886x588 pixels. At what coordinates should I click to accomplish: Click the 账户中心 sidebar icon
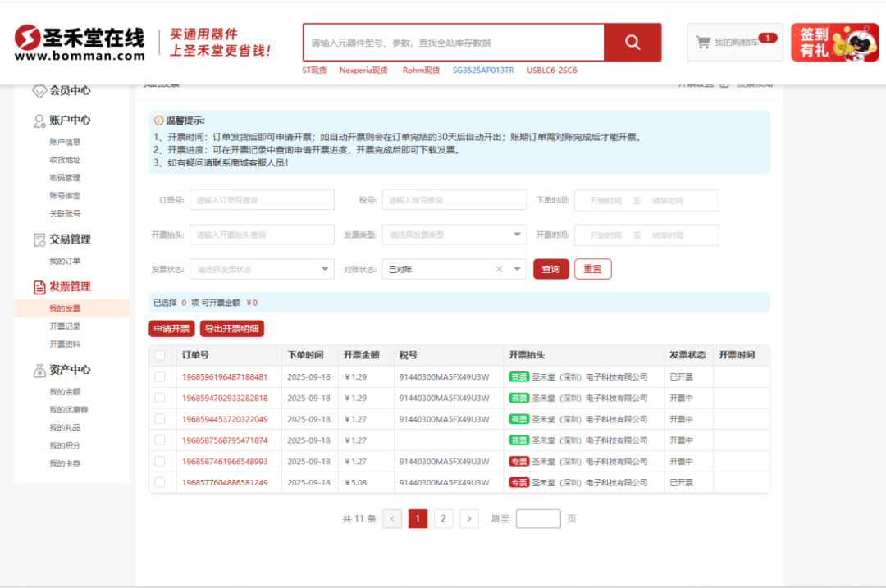[39, 121]
